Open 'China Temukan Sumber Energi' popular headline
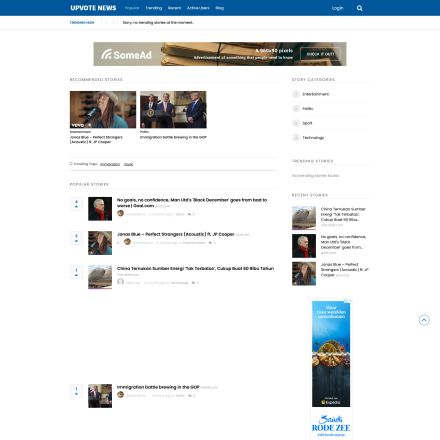The height and width of the screenshot is (440, 440). (195, 268)
